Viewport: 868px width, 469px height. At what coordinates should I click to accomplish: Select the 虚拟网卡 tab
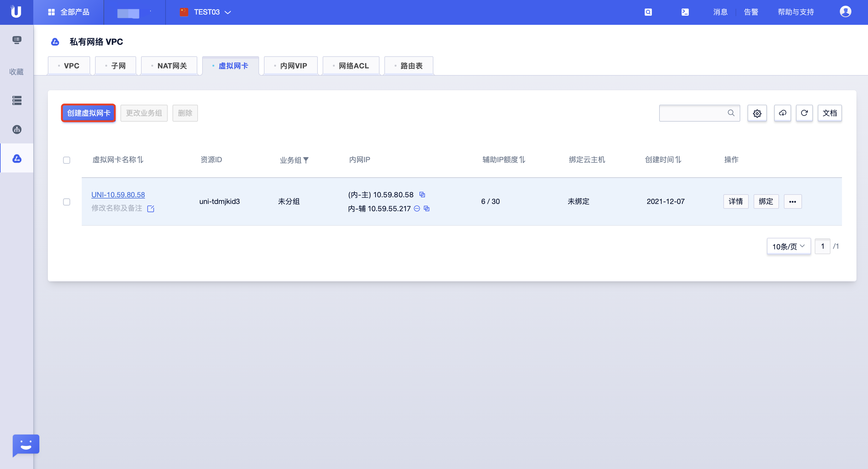[x=231, y=66]
